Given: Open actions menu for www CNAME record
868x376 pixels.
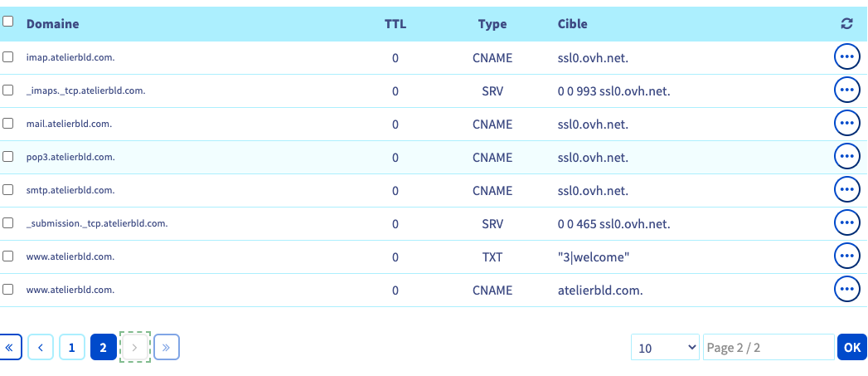Looking at the screenshot, I should tap(846, 290).
